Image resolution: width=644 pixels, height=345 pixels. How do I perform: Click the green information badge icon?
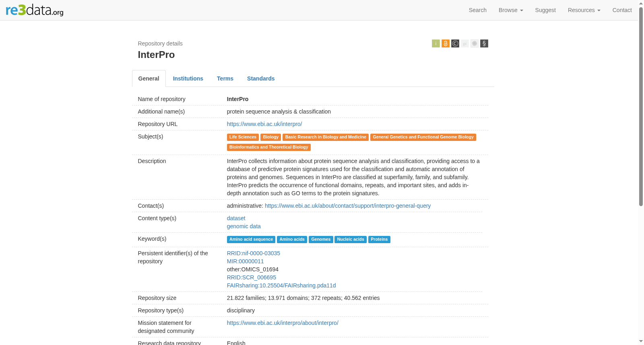[436, 43]
